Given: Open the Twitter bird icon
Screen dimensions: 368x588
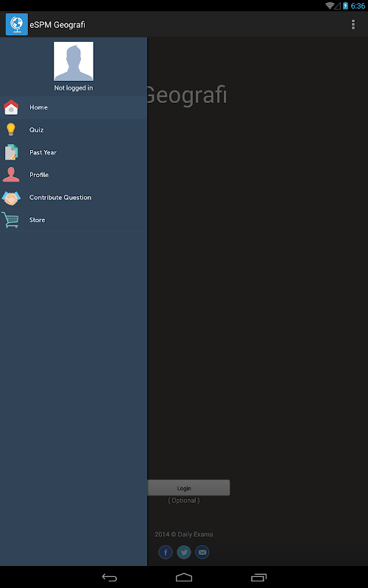Looking at the screenshot, I should point(184,553).
